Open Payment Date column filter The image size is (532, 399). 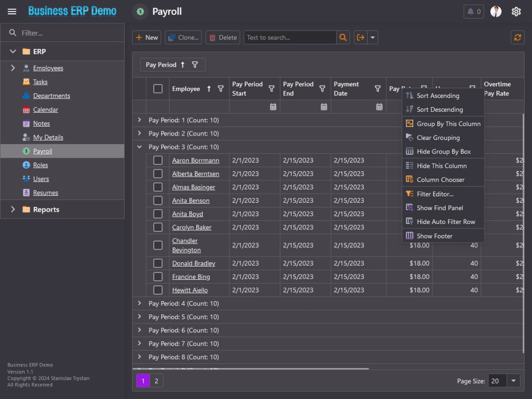[x=378, y=88]
